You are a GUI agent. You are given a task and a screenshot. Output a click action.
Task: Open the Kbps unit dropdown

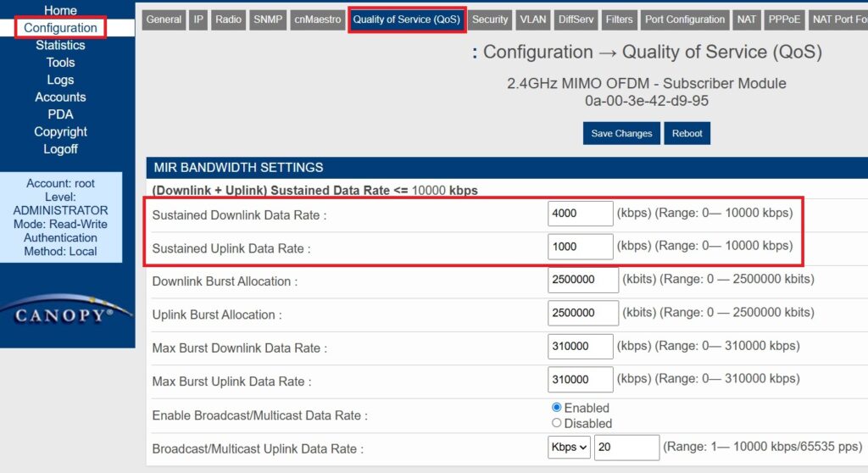(570, 447)
